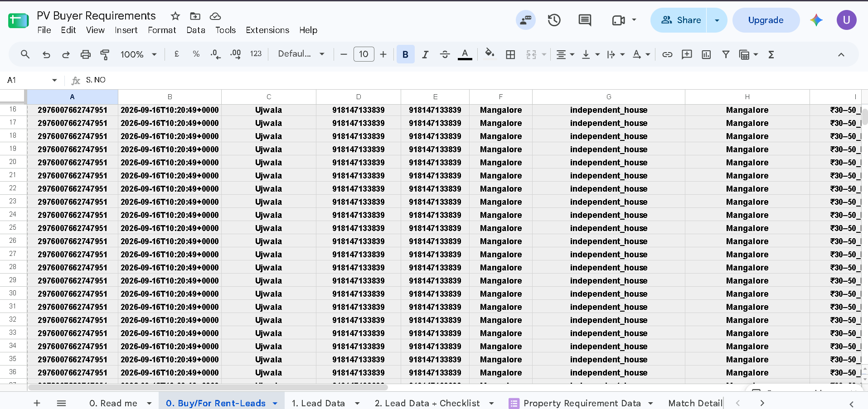Check document cloud save status icon

pyautogui.click(x=215, y=16)
